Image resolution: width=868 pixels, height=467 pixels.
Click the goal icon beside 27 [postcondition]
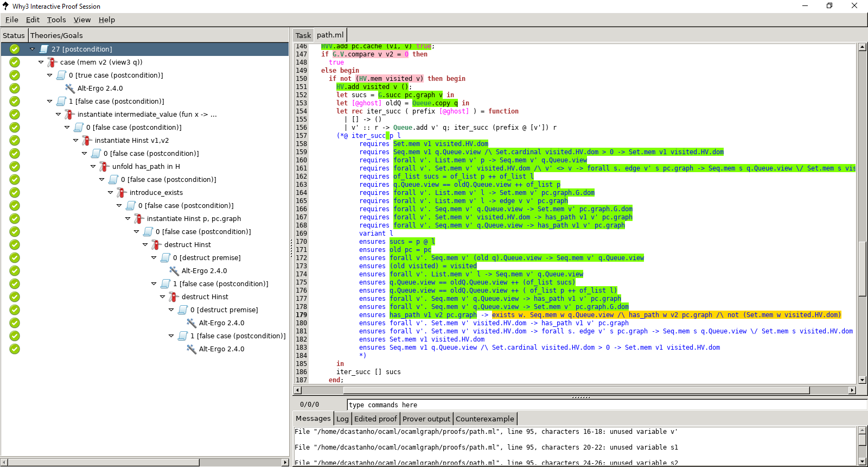click(44, 49)
